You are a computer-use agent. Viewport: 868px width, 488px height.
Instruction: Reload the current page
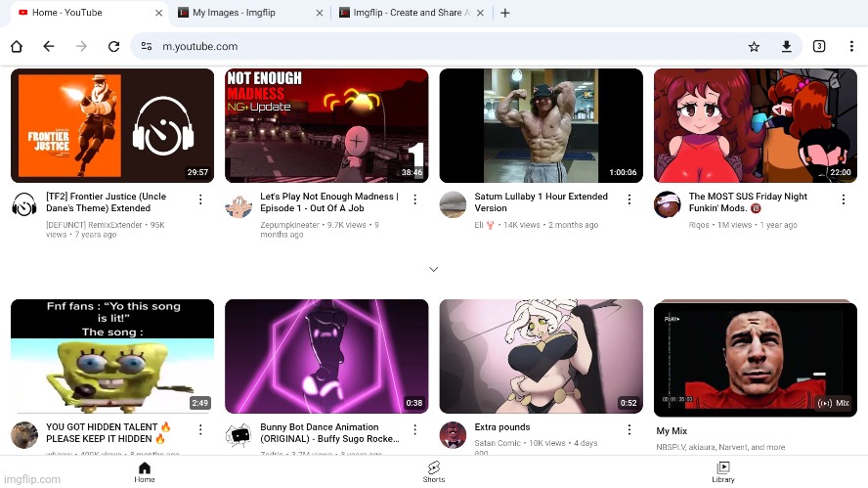(x=114, y=47)
